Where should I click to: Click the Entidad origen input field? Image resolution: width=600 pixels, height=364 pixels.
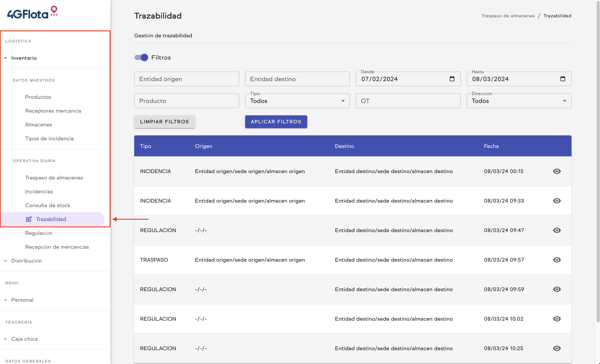click(x=187, y=79)
